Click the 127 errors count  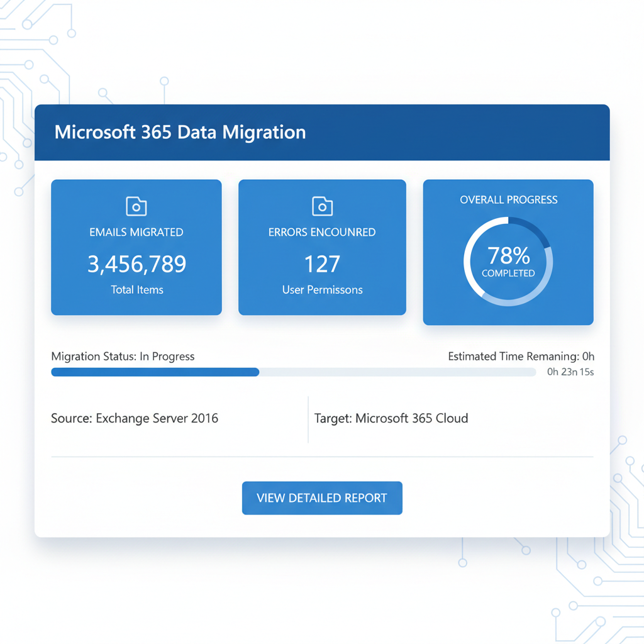pos(323,264)
